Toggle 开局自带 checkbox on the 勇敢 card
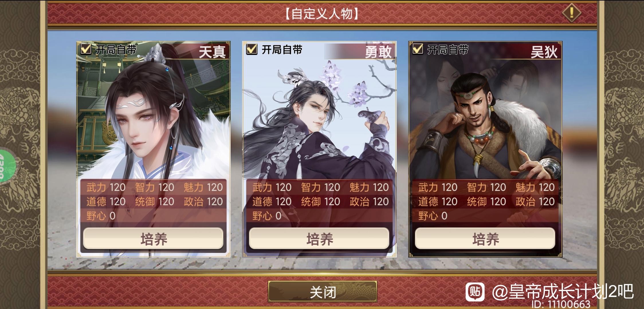Viewport: 644px width, 309px height. pos(252,49)
